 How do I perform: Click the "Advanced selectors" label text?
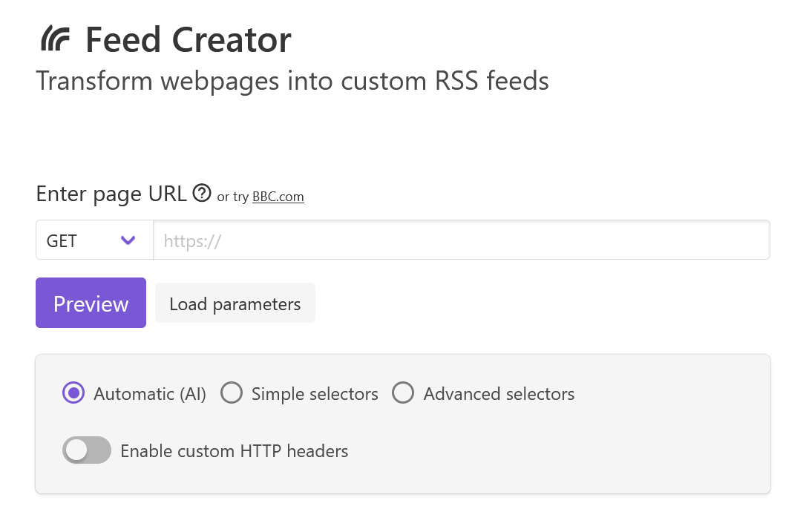coord(499,394)
